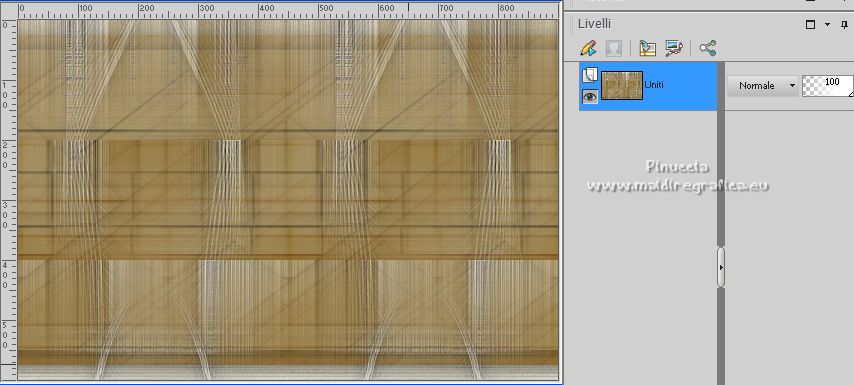Click the www.maidiregrafica.eu watermark link
Viewport: 854px width, 385px height.
point(678,186)
